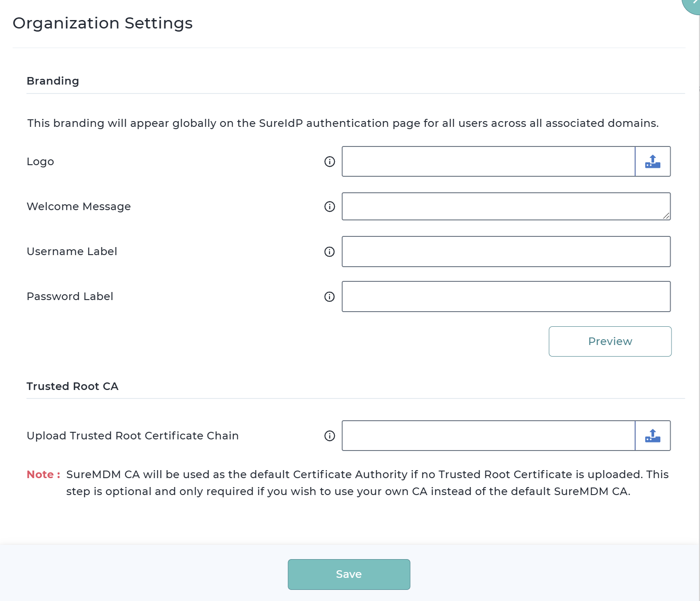The height and width of the screenshot is (601, 700).
Task: Click the Welcome Message resize handle
Action: pyautogui.click(x=666, y=216)
